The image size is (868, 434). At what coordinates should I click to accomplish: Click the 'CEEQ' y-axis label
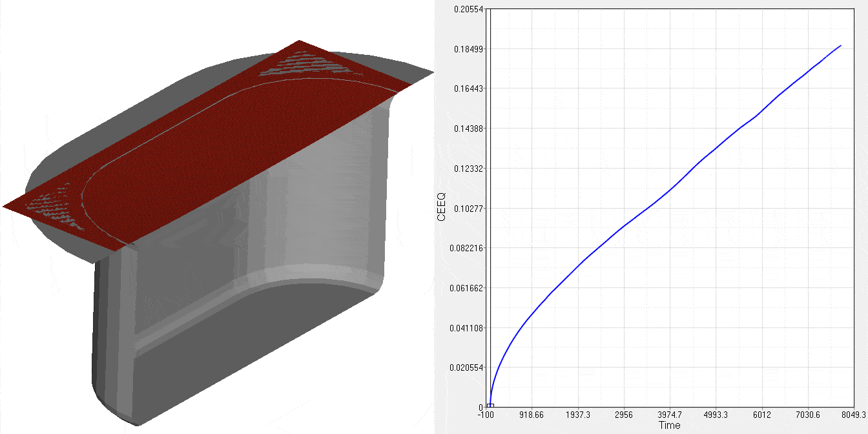click(442, 208)
